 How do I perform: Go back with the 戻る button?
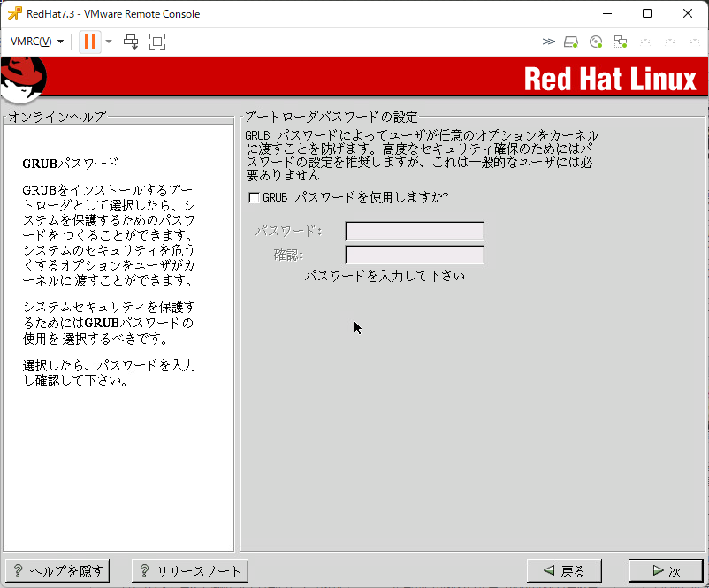pyautogui.click(x=564, y=571)
